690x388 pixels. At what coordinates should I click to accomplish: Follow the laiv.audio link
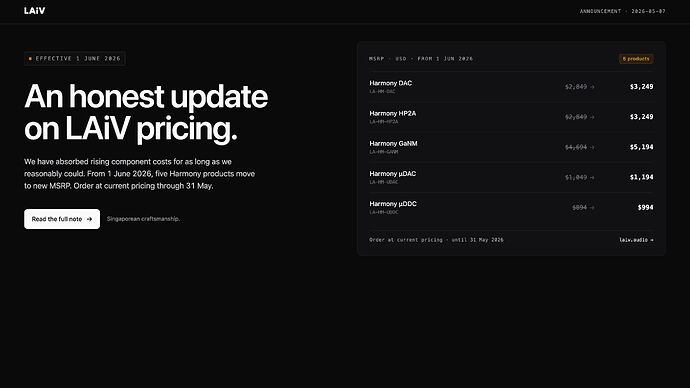tap(636, 240)
